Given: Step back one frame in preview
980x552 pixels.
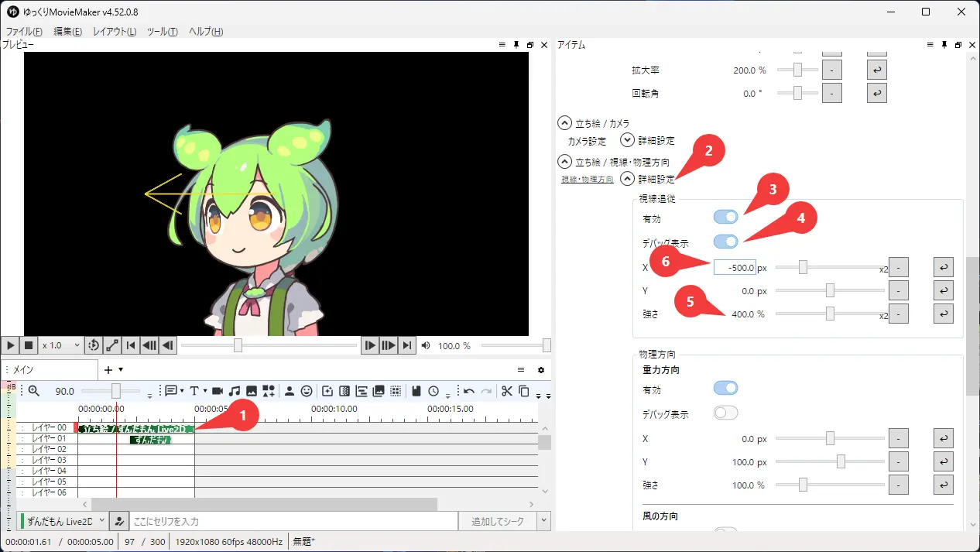Looking at the screenshot, I should (168, 345).
